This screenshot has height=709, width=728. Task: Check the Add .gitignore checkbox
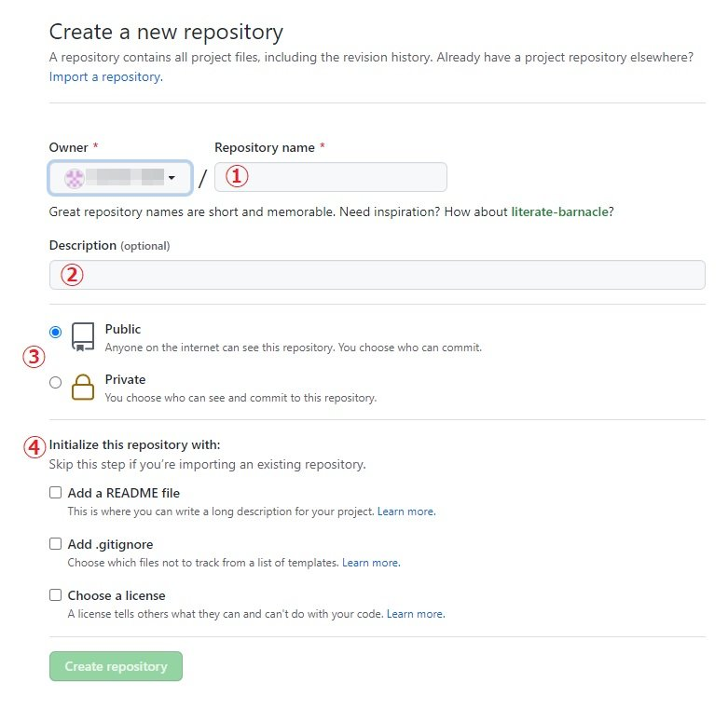[56, 544]
